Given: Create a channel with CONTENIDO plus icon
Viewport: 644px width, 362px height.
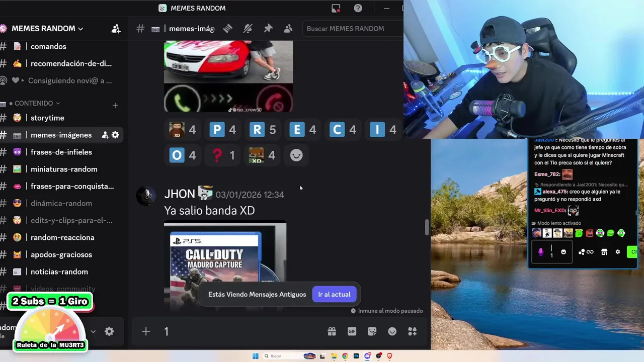Looking at the screenshot, I should (115, 105).
